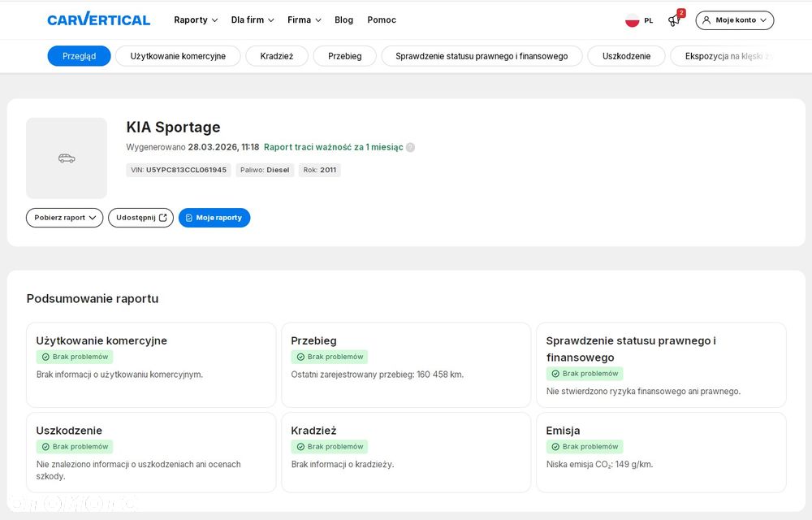
Task: Open the Moje konto dropdown
Action: [x=734, y=20]
